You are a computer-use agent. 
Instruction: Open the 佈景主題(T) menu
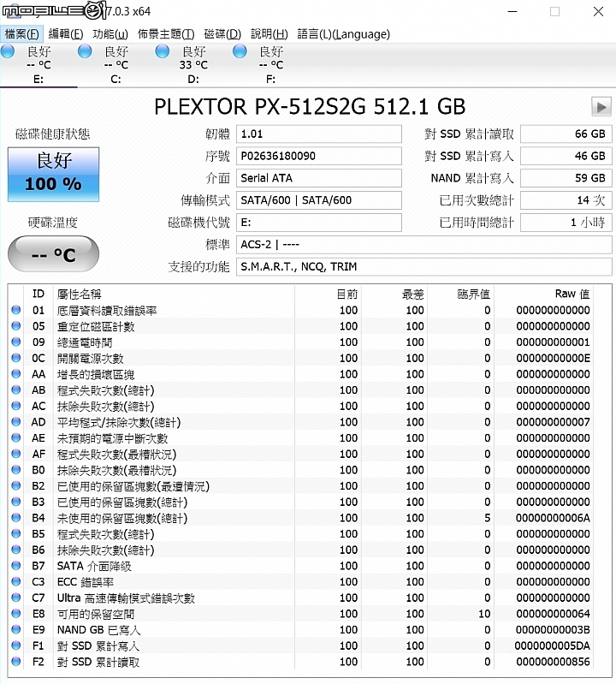166,33
